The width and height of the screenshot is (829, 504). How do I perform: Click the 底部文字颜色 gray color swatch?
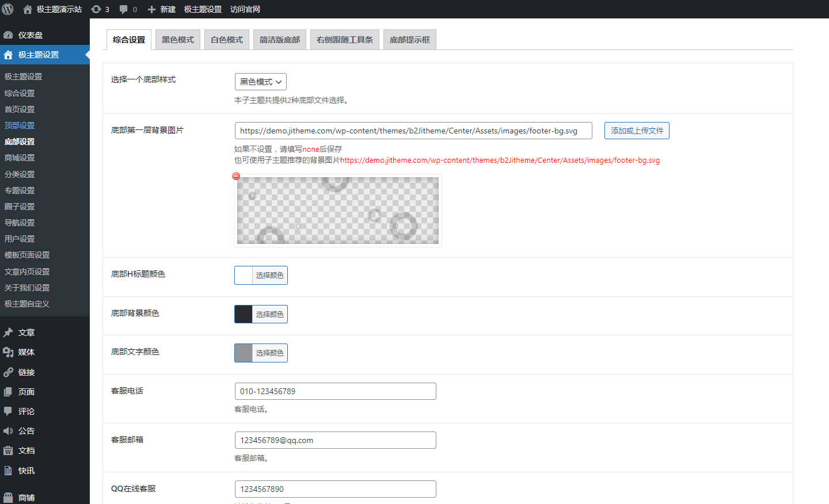pos(244,353)
